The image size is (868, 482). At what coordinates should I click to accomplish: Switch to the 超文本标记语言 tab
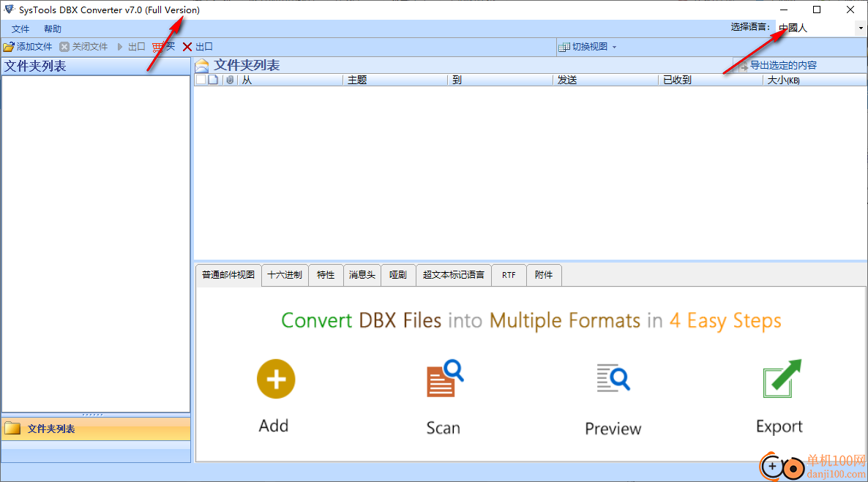point(453,275)
